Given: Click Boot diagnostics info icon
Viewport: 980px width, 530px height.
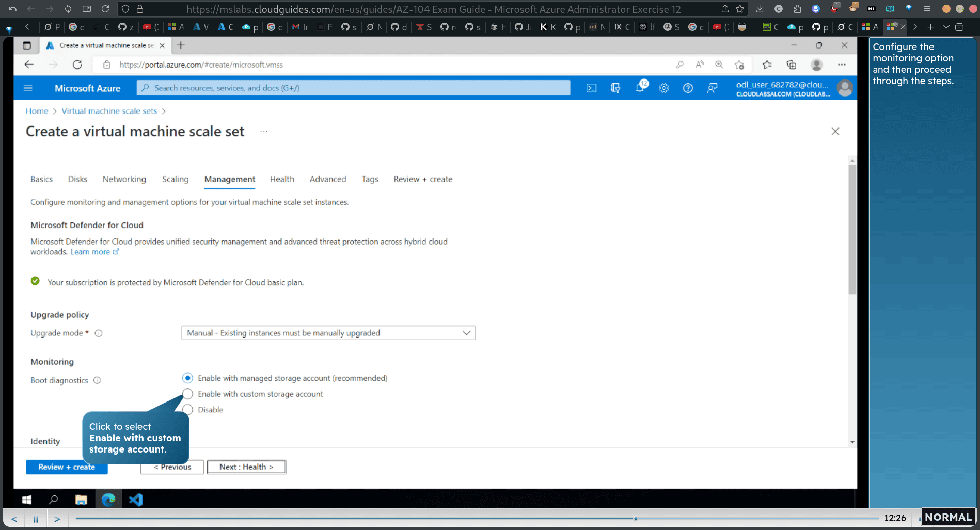Looking at the screenshot, I should tap(97, 380).
